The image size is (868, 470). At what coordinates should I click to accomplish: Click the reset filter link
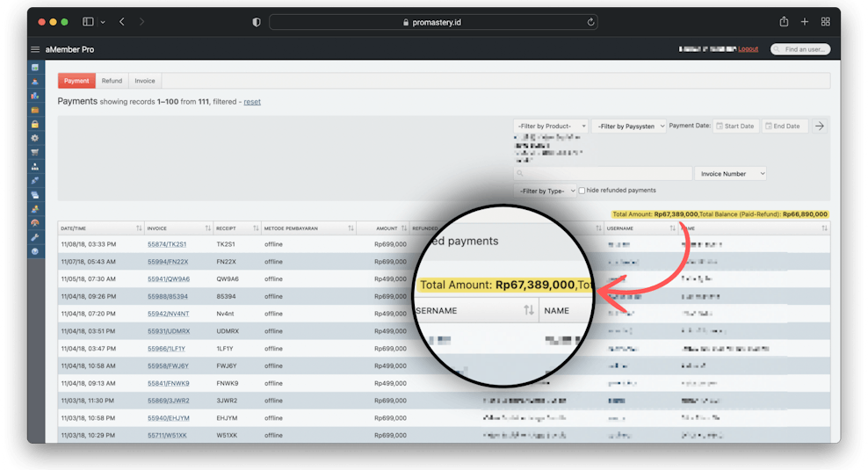pos(252,102)
